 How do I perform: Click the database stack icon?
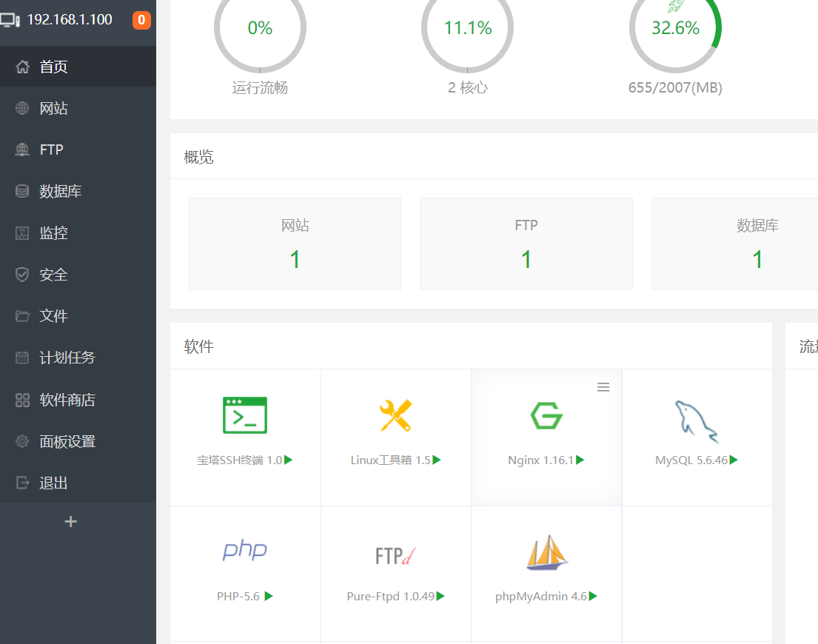click(x=22, y=192)
